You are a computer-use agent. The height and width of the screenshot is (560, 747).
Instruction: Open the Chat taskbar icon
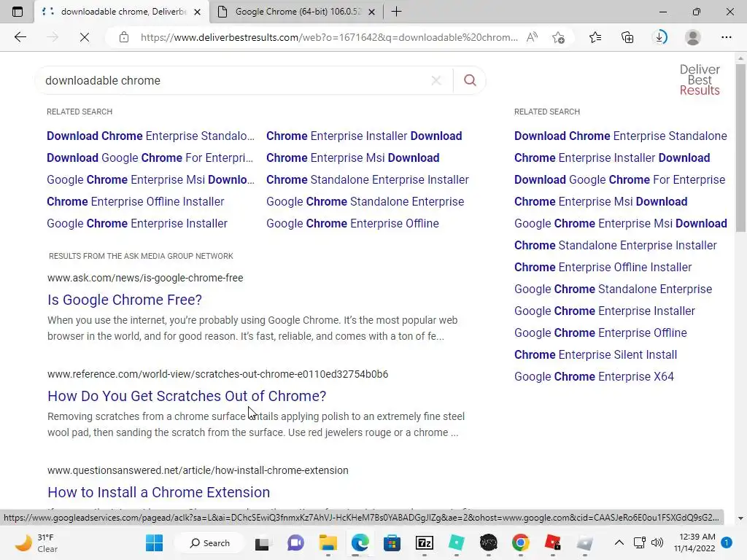point(295,542)
